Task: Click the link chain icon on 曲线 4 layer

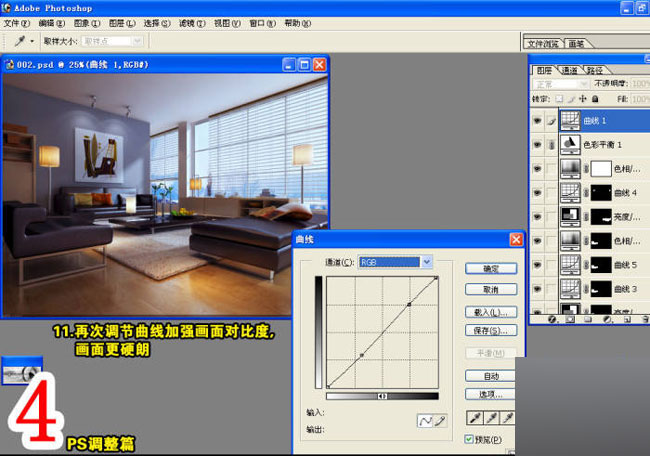Action: [x=586, y=193]
